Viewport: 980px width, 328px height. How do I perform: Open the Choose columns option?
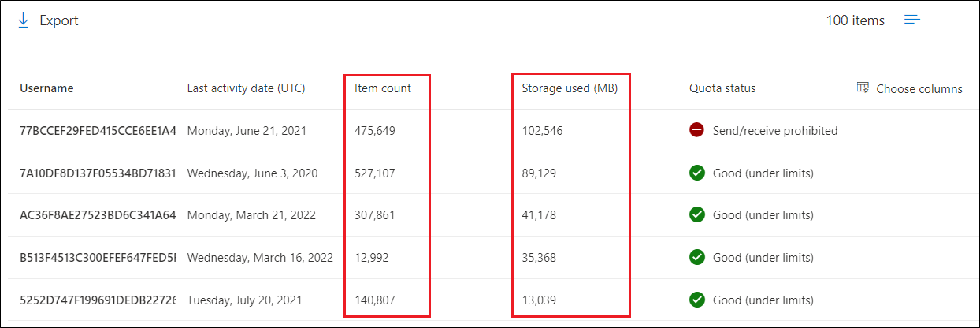(x=919, y=88)
